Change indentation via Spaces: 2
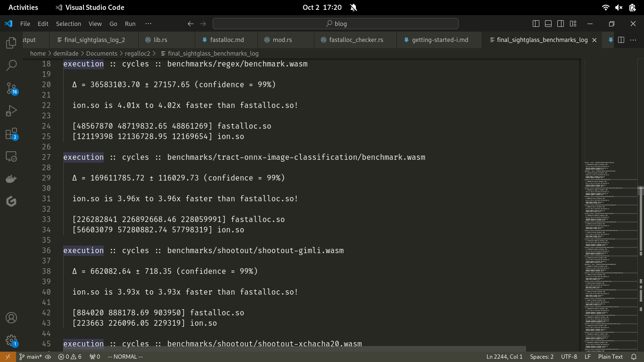Image resolution: width=644 pixels, height=362 pixels. click(x=542, y=357)
